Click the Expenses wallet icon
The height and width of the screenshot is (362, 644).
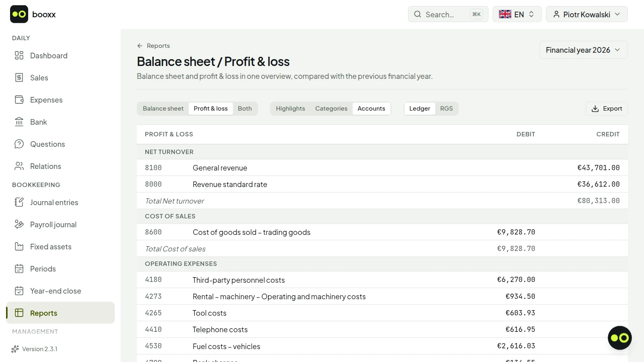tap(19, 100)
